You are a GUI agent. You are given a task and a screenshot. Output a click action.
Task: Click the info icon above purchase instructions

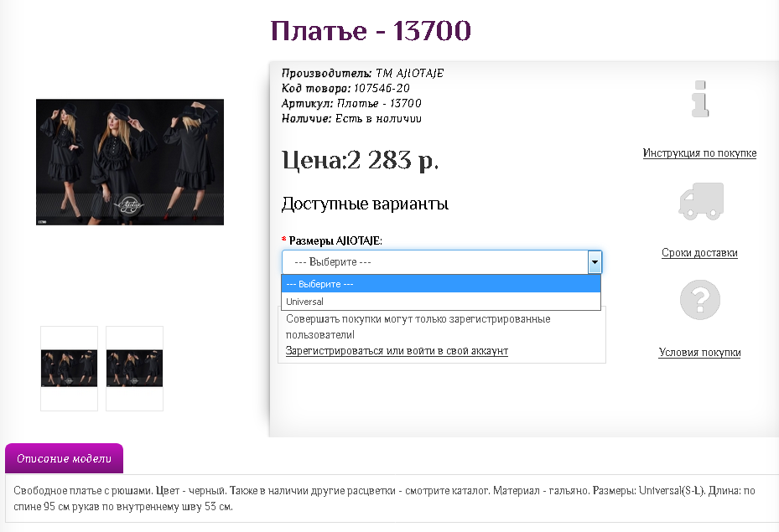pos(699,100)
